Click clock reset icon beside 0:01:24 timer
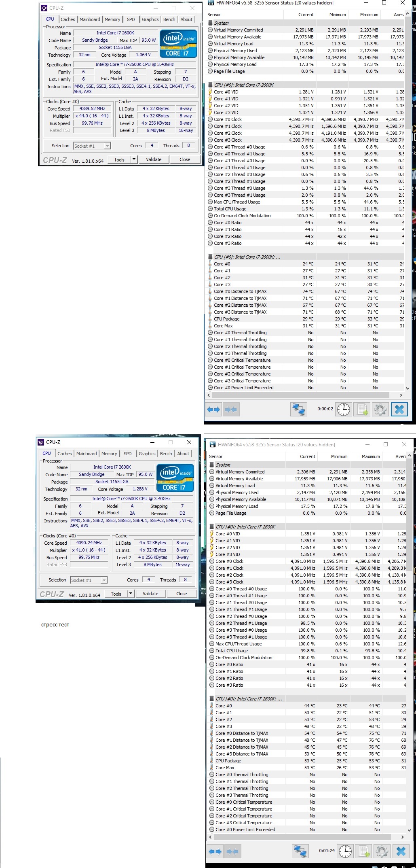 pyautogui.click(x=345, y=851)
